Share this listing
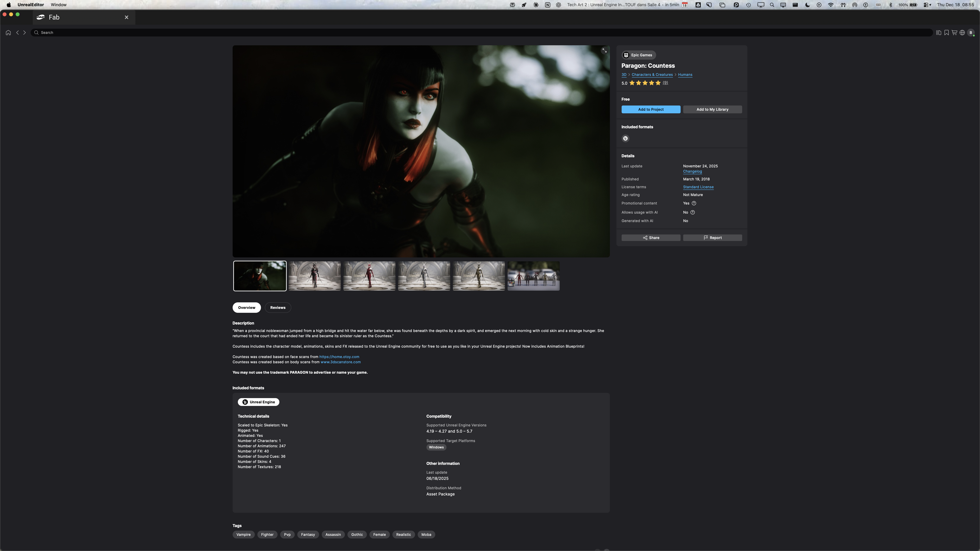 651,238
